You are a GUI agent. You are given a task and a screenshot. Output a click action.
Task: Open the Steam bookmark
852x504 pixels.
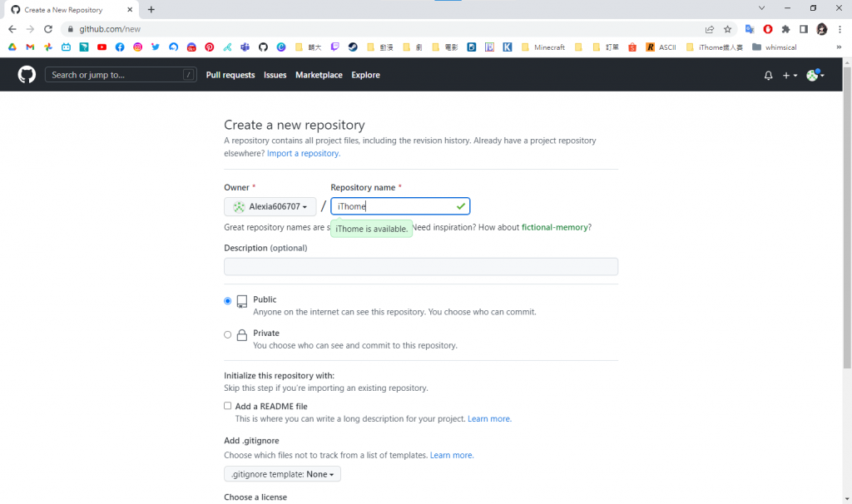click(x=353, y=47)
